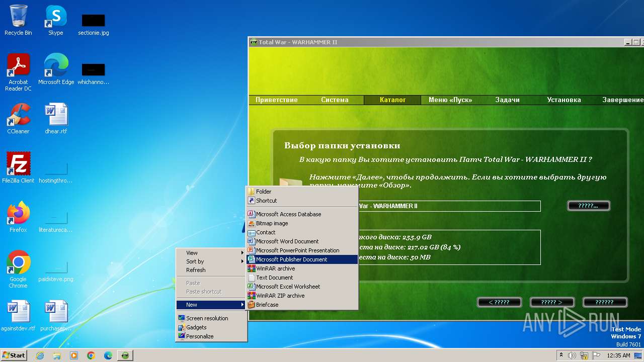Open Microsoft Edge desktop shortcut

tap(56, 69)
